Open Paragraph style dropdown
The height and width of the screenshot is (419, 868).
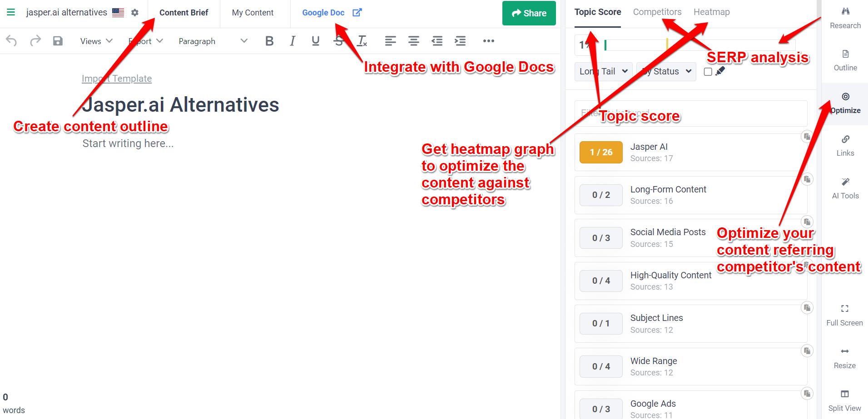click(213, 41)
